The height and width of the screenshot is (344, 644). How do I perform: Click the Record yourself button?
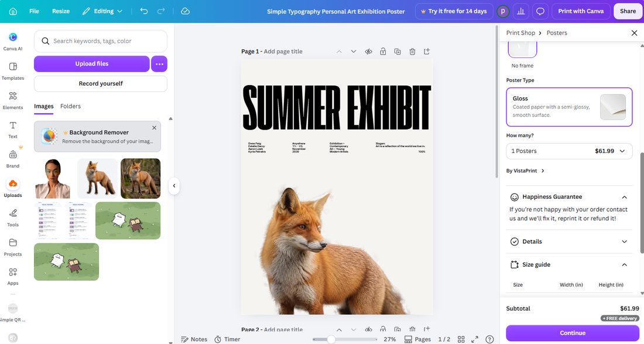(x=101, y=83)
